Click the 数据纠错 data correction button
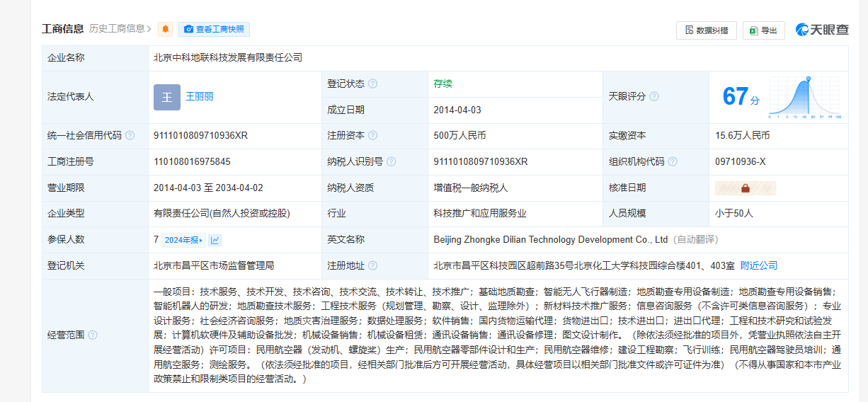The width and height of the screenshot is (868, 402). [x=706, y=30]
